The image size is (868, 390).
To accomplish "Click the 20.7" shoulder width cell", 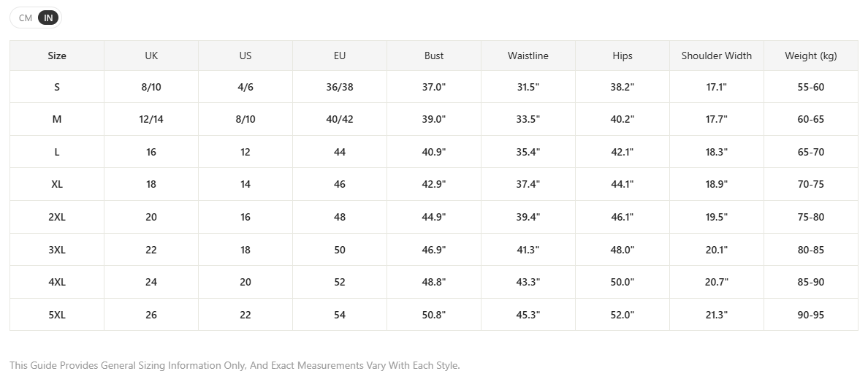I will [716, 282].
